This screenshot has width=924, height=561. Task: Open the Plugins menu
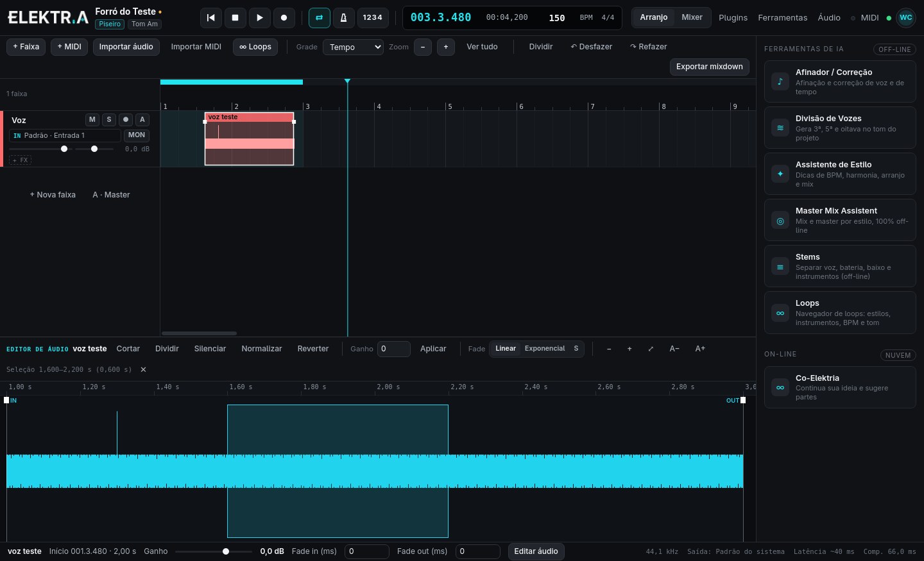click(x=733, y=18)
